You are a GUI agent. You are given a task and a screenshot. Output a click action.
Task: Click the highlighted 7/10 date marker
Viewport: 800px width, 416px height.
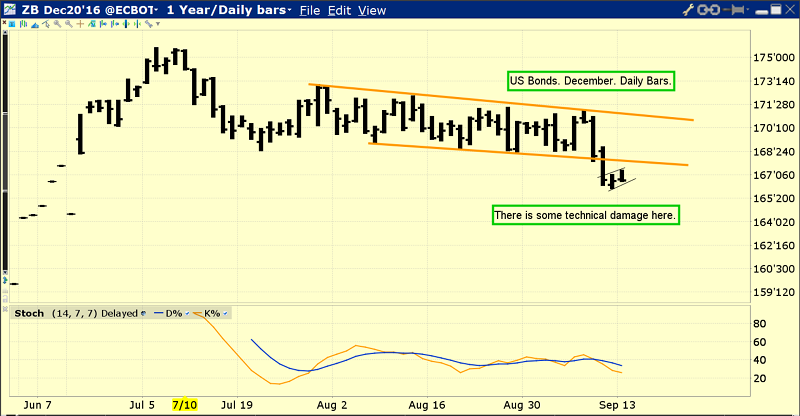(185, 405)
